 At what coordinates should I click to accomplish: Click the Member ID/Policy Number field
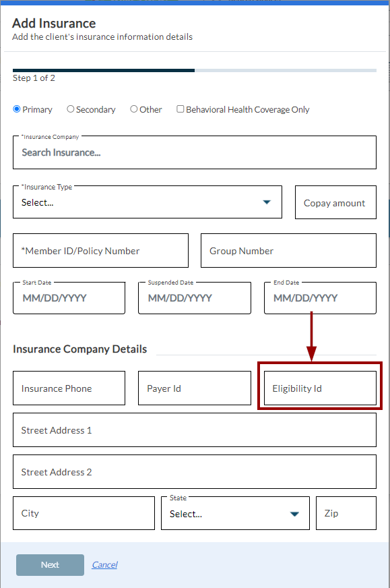[101, 250]
